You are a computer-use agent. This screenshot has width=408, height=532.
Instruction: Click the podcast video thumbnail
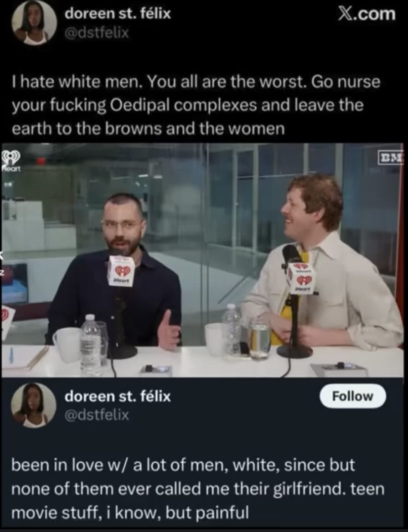click(x=203, y=260)
